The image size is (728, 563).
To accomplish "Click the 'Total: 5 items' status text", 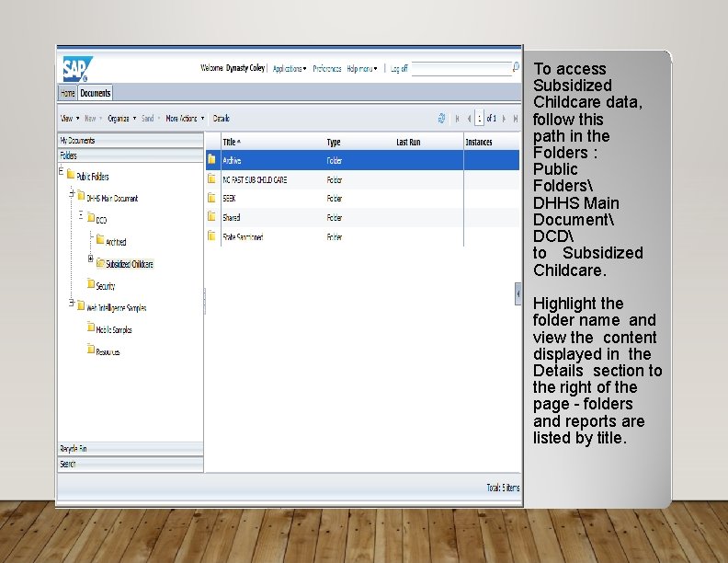I will pos(503,488).
